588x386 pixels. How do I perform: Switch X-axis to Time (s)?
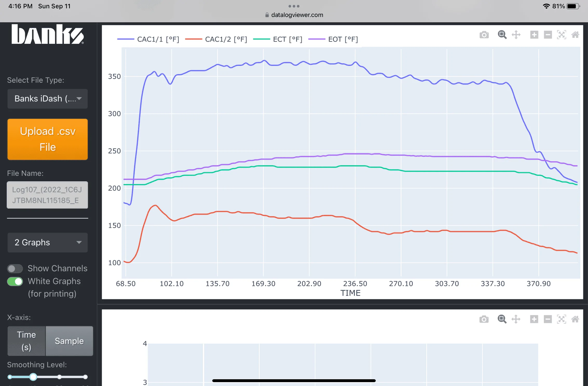[26, 341]
